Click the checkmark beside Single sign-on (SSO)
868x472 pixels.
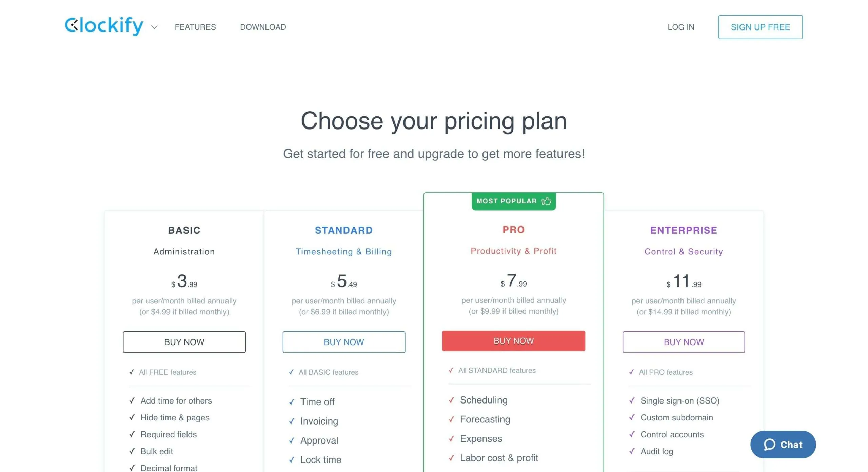click(x=632, y=400)
